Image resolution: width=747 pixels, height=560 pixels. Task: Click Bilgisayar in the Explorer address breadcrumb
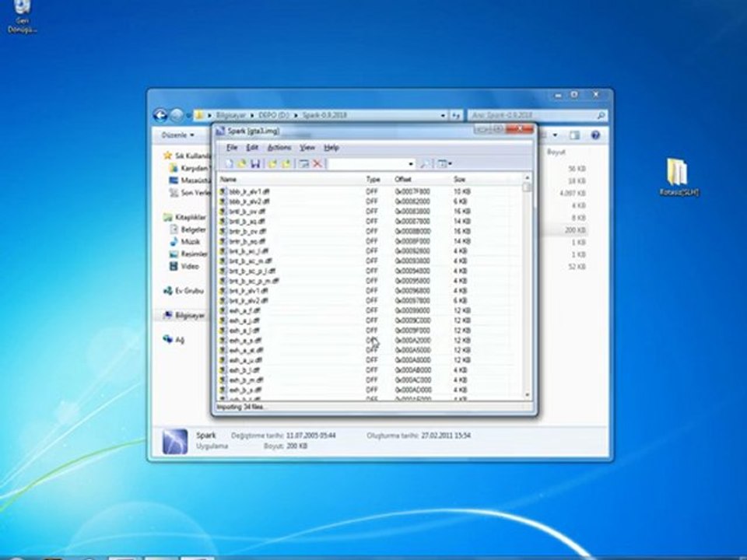point(231,115)
